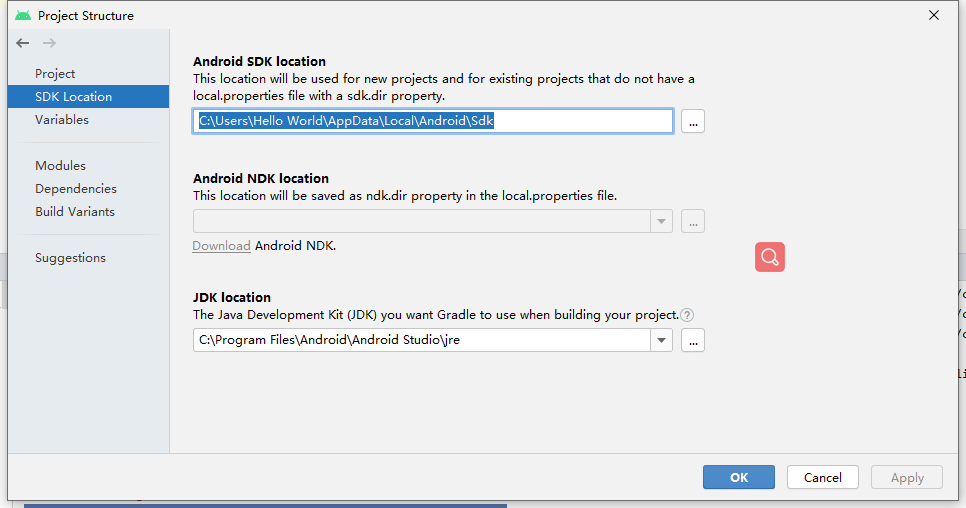This screenshot has width=966, height=508.
Task: Browse for JDK location folder
Action: point(692,340)
